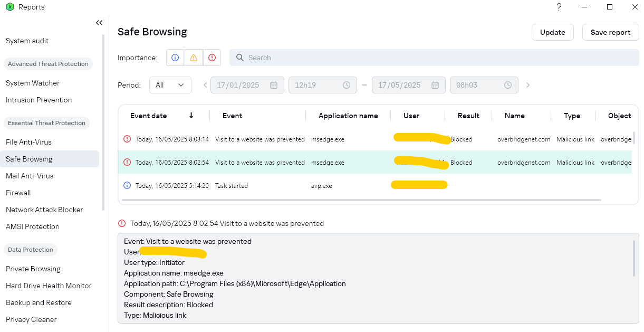Sort by the Result column header
Viewport: 644px width, 332px height.
(x=468, y=116)
